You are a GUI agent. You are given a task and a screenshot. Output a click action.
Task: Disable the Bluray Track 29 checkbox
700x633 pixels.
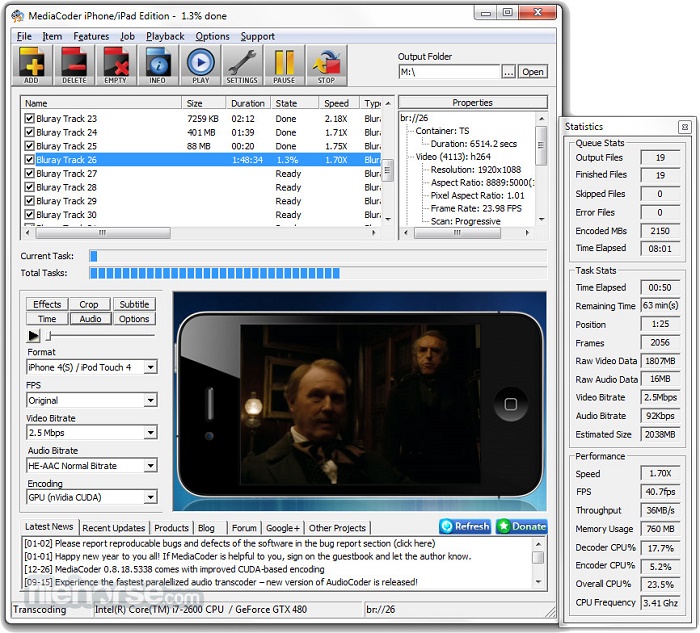[x=29, y=201]
